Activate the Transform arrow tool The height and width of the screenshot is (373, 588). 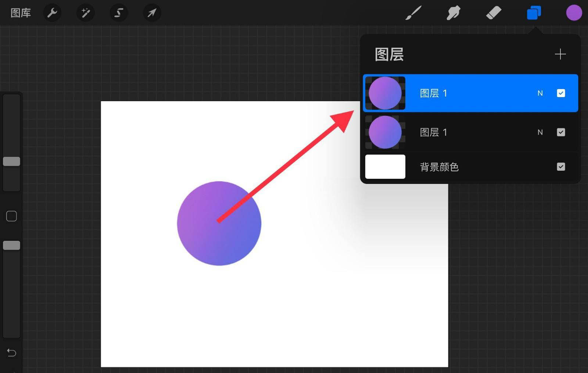(x=151, y=13)
